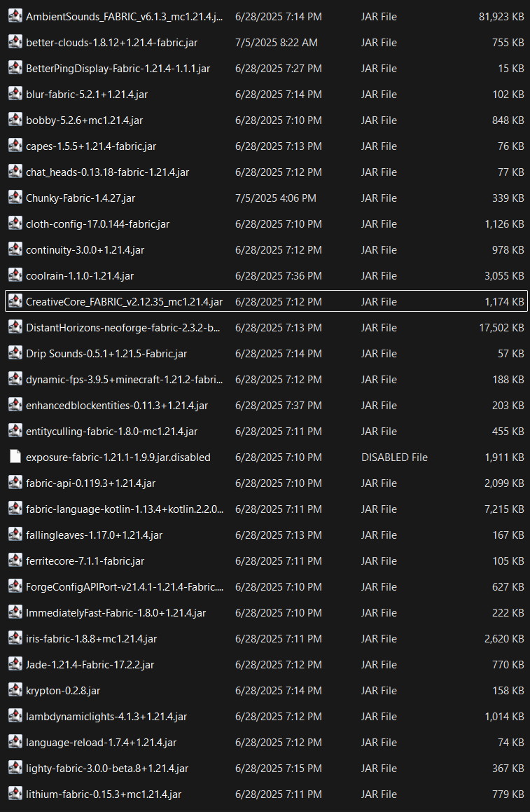Select the lithium-fabric-0.15.3+mc1.21.4.jar icon
530x812 pixels.
tap(15, 793)
